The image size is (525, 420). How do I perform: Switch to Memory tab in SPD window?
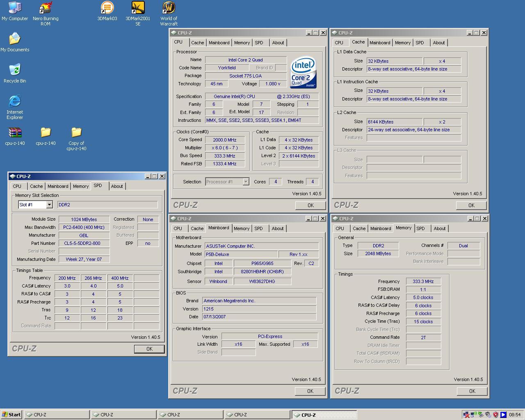click(x=81, y=186)
